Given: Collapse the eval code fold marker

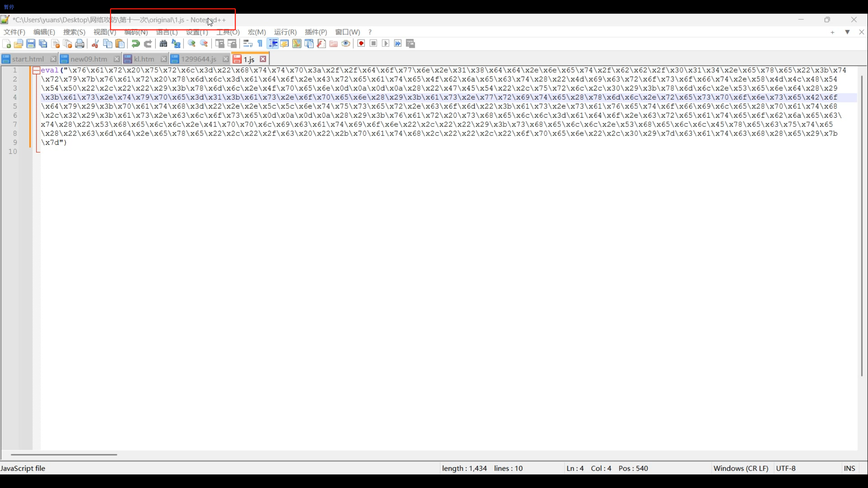Looking at the screenshot, I should pyautogui.click(x=36, y=70).
